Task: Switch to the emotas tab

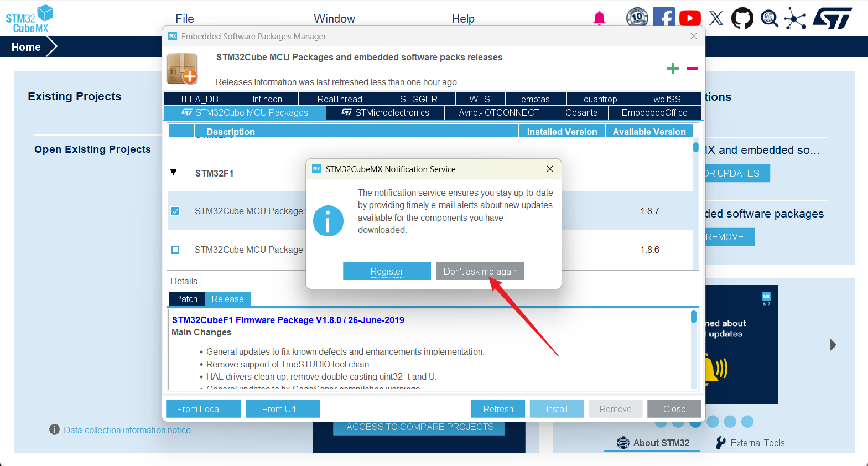Action: click(536, 99)
